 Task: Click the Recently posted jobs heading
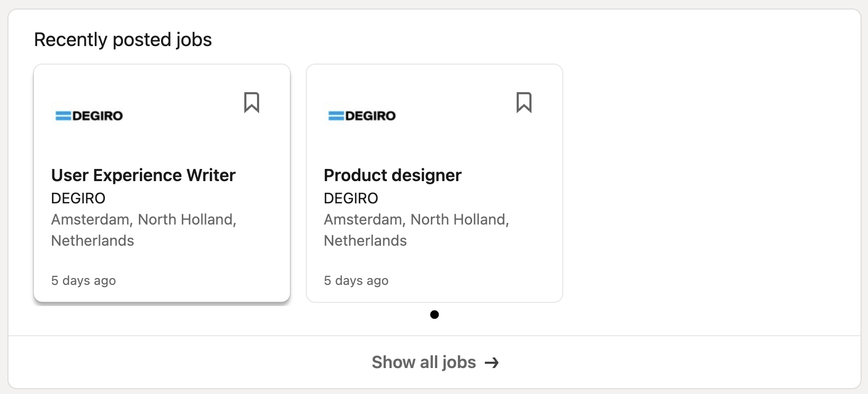coord(123,40)
